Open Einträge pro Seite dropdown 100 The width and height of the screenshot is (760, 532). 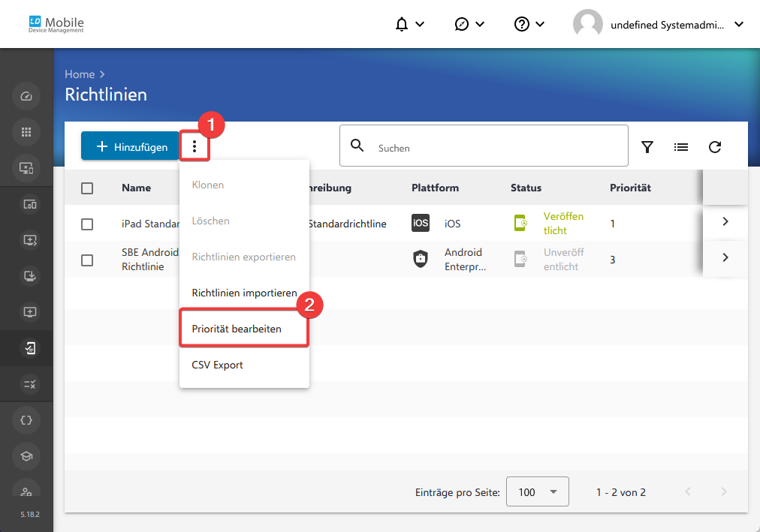(538, 491)
